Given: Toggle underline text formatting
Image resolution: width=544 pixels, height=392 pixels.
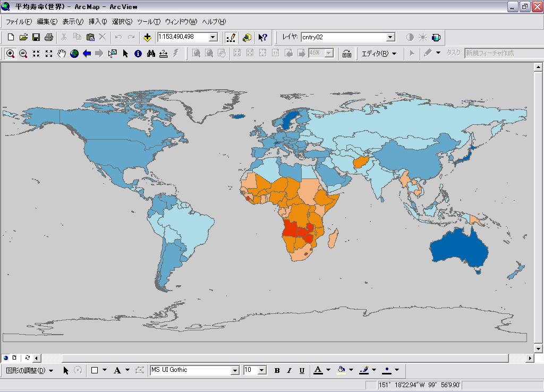Looking at the screenshot, I should tap(302, 370).
